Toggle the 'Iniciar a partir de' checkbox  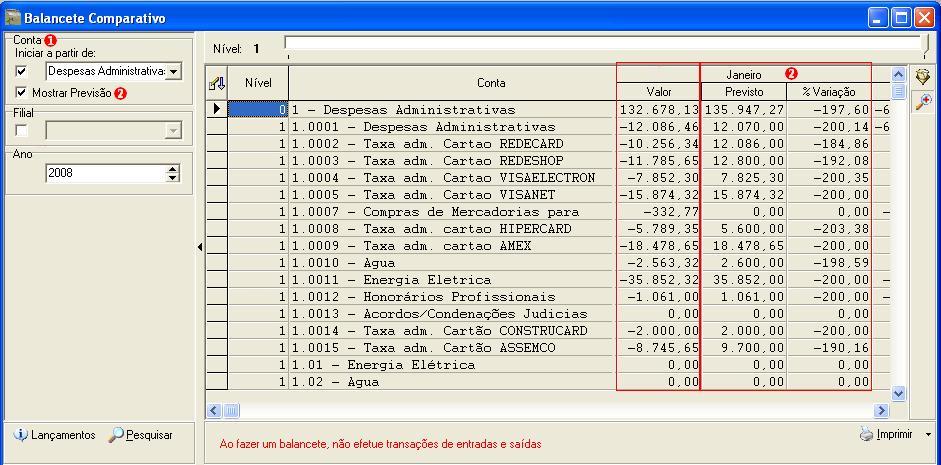point(22,71)
